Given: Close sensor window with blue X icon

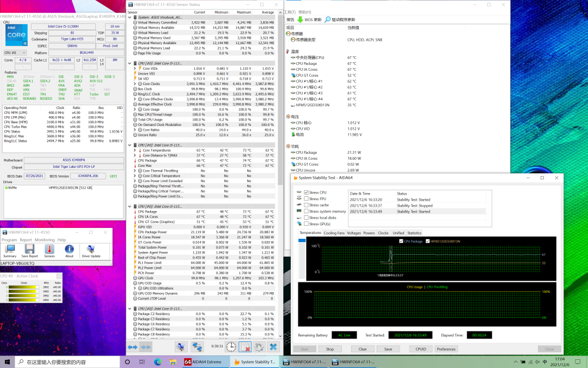Looking at the screenshot, I should click(x=273, y=347).
